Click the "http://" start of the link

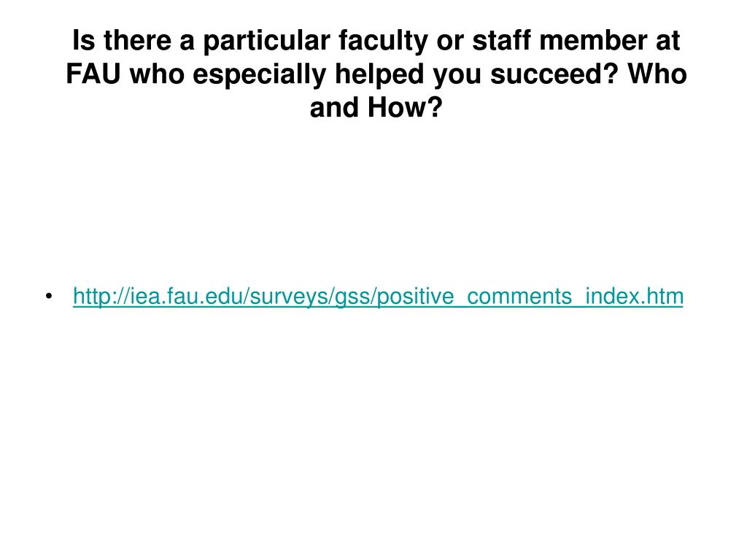click(x=101, y=296)
